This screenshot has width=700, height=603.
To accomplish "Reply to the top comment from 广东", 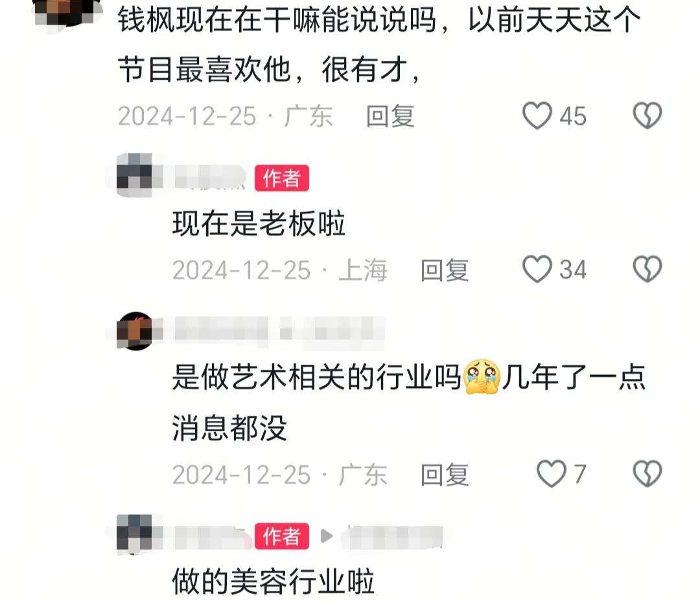I will [x=390, y=117].
